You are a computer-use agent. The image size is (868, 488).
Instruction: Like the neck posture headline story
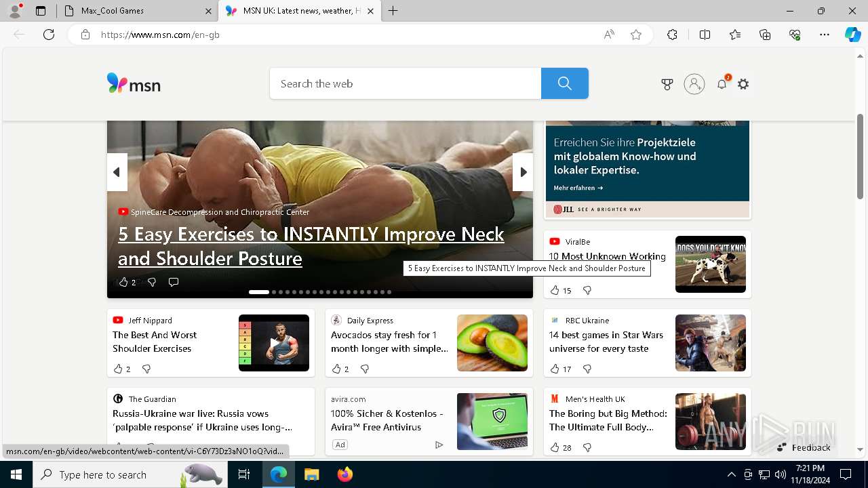tap(127, 282)
